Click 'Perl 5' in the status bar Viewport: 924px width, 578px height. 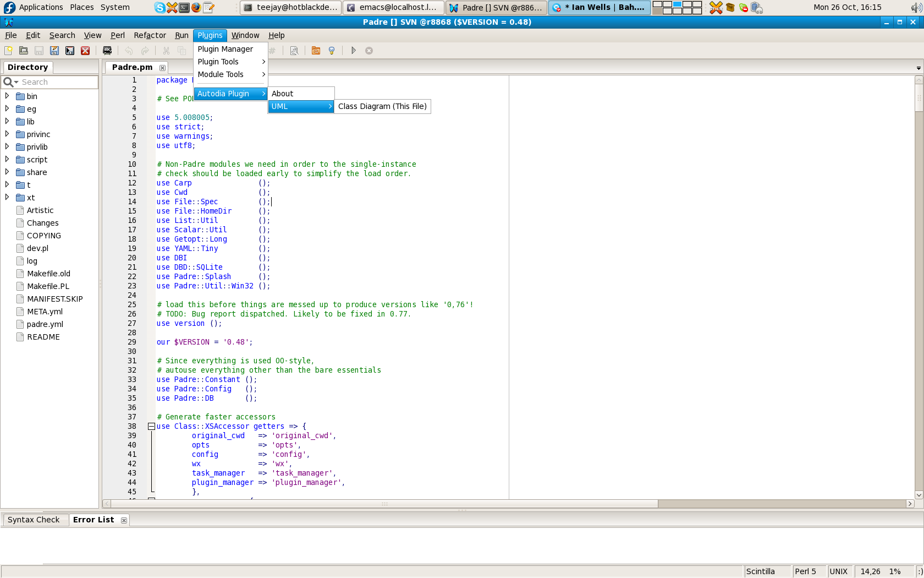click(x=805, y=571)
